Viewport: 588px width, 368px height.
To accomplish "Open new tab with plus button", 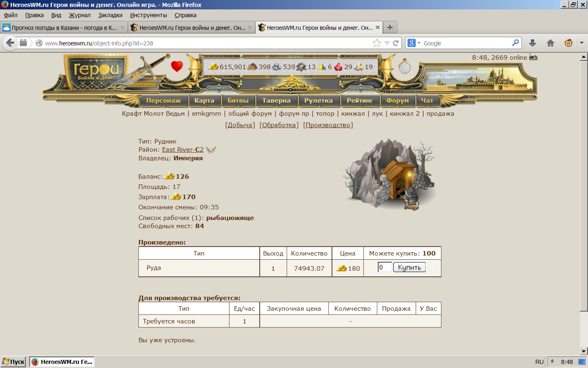I will point(390,27).
